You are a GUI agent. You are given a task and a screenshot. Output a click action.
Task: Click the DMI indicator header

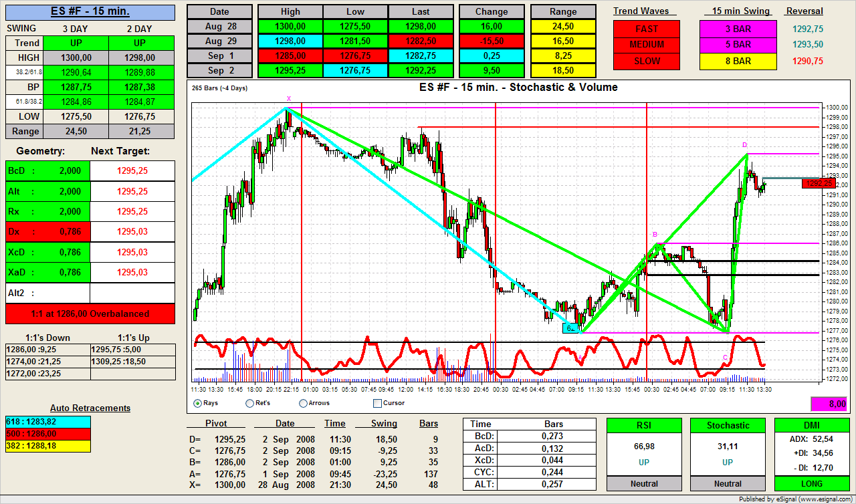click(812, 425)
